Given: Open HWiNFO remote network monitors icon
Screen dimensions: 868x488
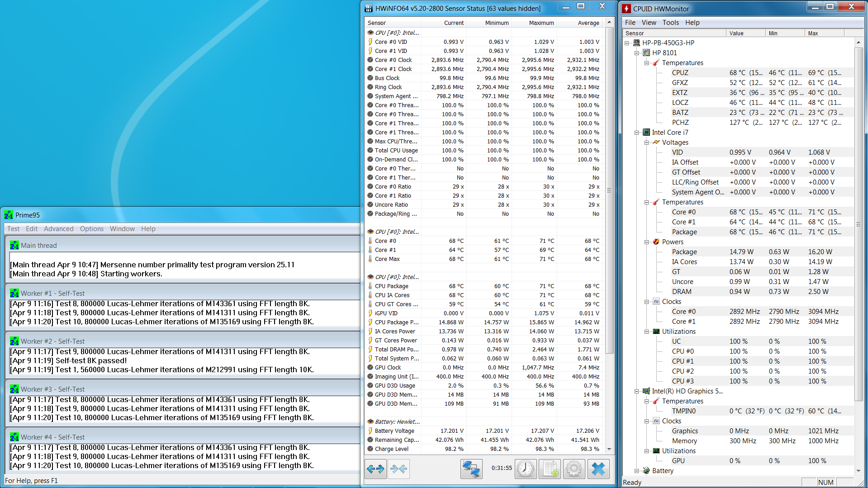Looking at the screenshot, I should click(471, 469).
